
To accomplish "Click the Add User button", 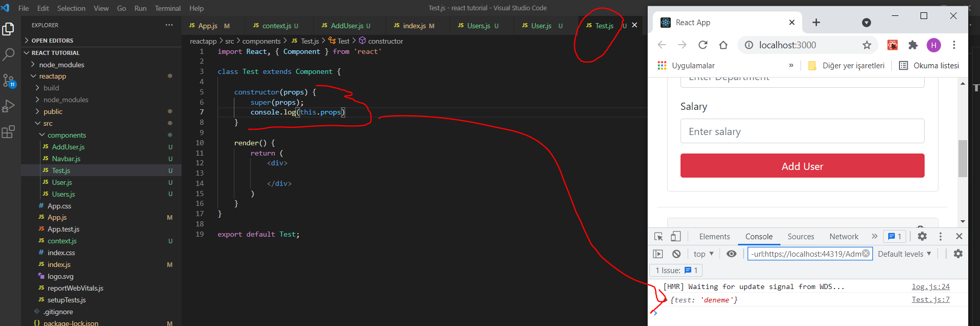I will 802,166.
